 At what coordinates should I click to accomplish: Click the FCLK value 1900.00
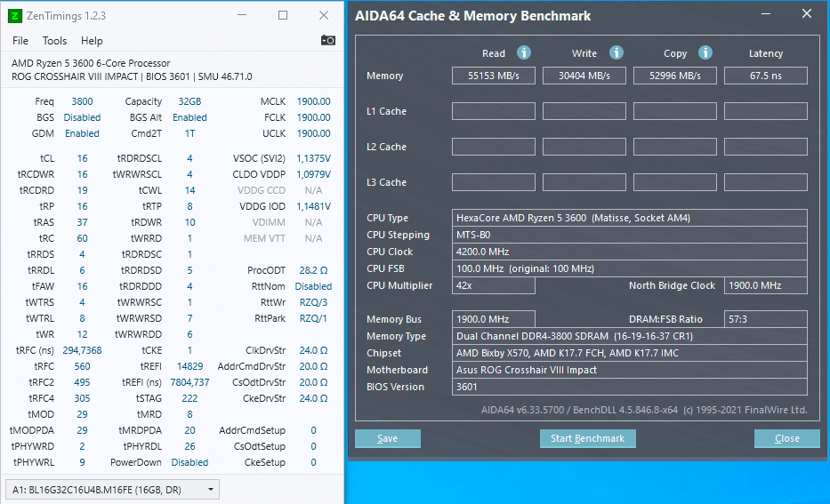click(x=313, y=117)
